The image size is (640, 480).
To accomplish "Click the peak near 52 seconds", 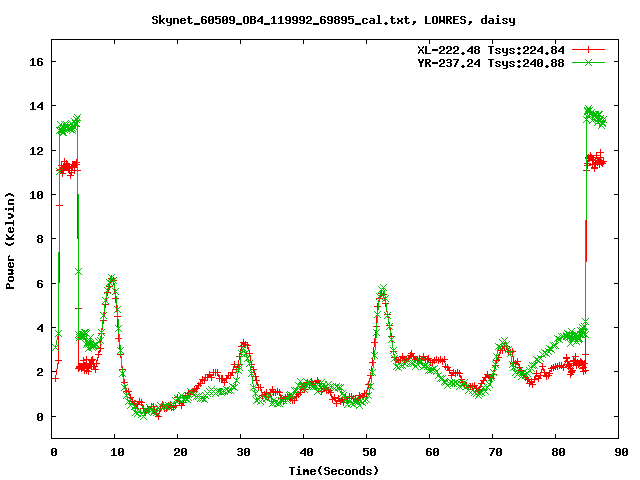I will point(382,289).
